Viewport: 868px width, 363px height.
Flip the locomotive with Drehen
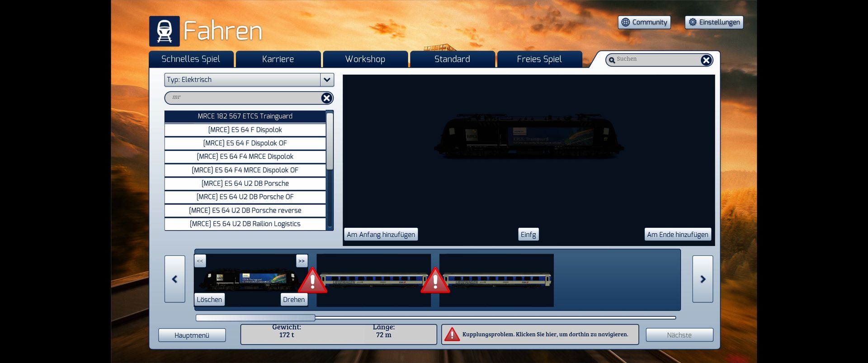(294, 299)
